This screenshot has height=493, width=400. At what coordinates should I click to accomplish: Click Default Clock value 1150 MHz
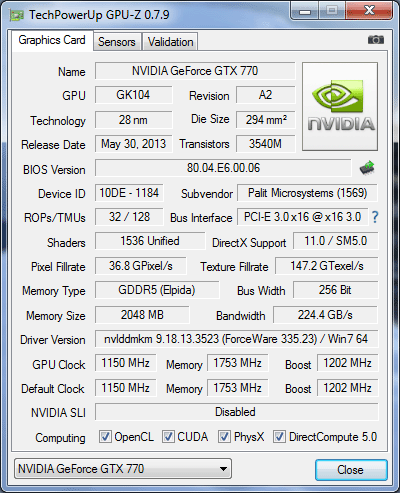click(x=126, y=388)
